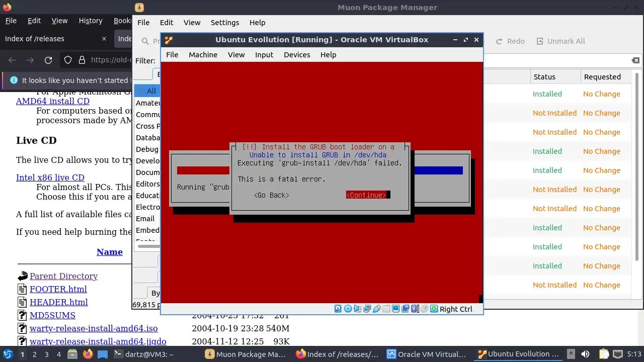Screen dimensions: 644x362
Task: Switch to workspace 4 in the pager
Action: coord(58,354)
